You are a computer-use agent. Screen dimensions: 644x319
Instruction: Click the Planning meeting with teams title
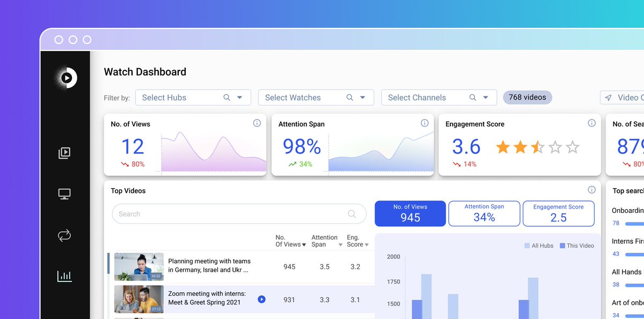pos(209,266)
